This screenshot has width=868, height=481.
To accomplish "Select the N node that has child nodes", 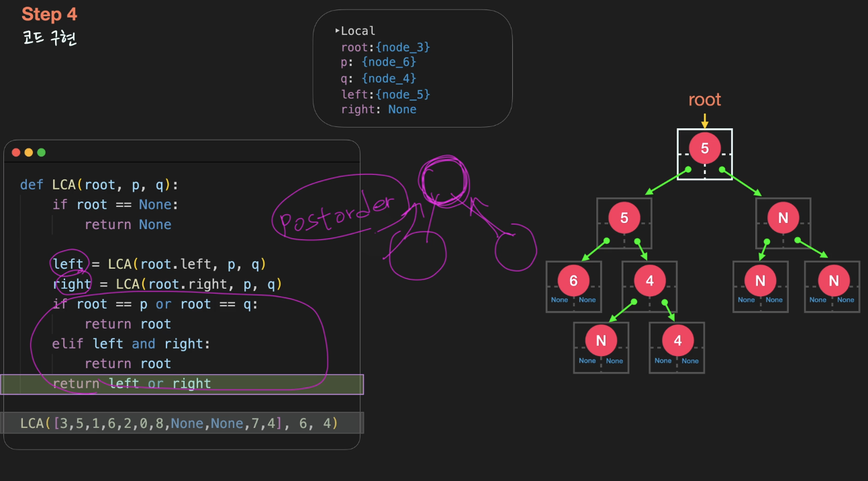I will (783, 218).
